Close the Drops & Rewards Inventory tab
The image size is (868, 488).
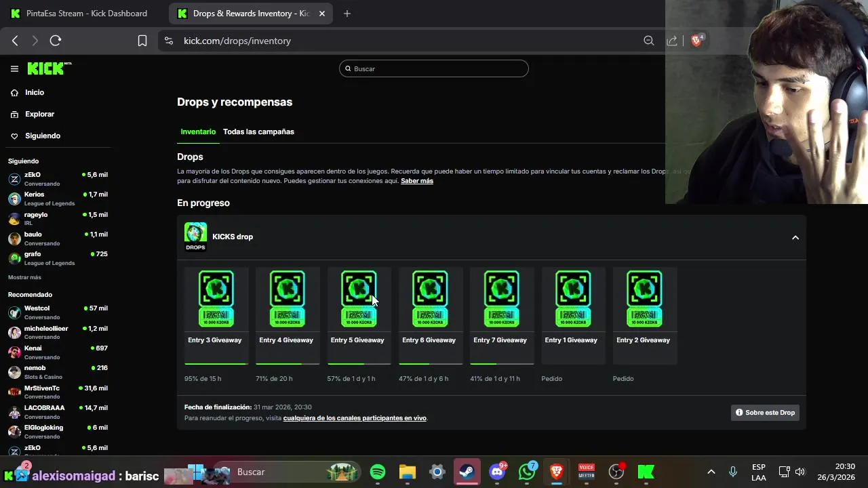point(322,14)
